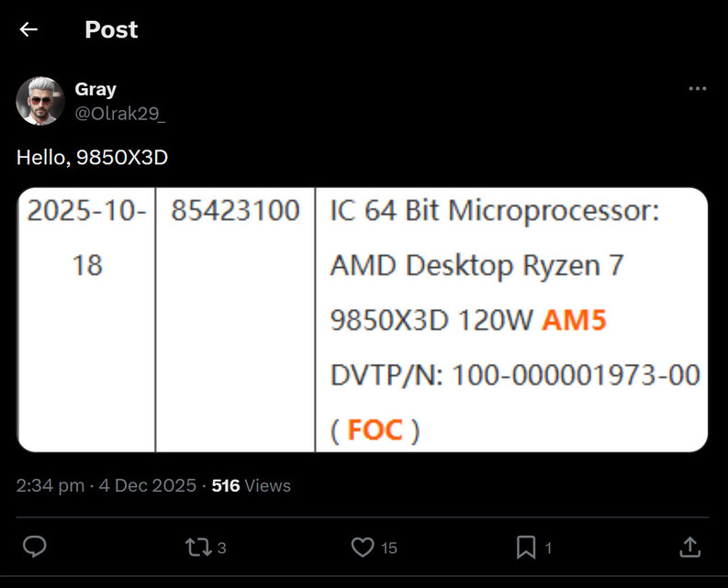Share the post via the upload icon

[x=689, y=548]
